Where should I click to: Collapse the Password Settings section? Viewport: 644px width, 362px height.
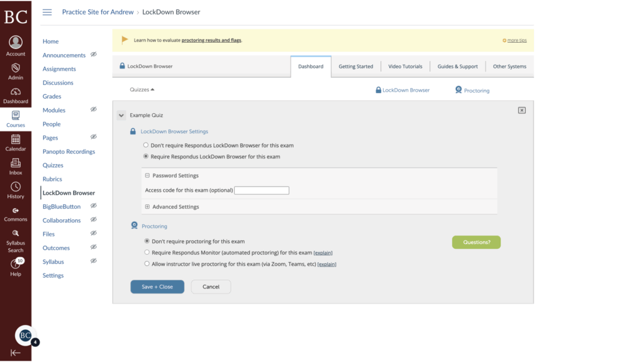(147, 175)
